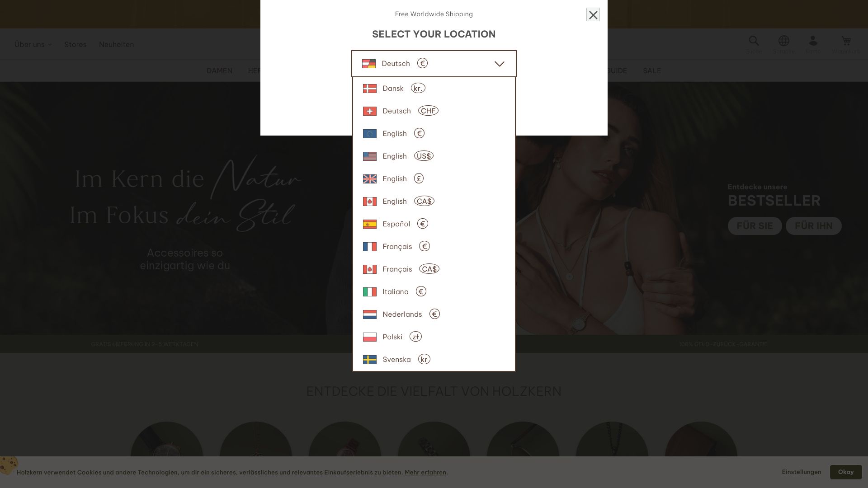Click the CHF currency badge
The width and height of the screenshot is (868, 488).
428,111
